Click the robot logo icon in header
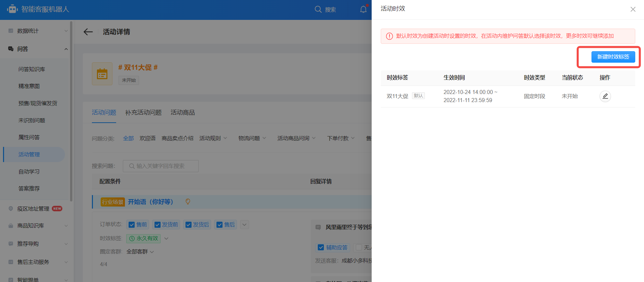644x282 pixels. (x=12, y=9)
